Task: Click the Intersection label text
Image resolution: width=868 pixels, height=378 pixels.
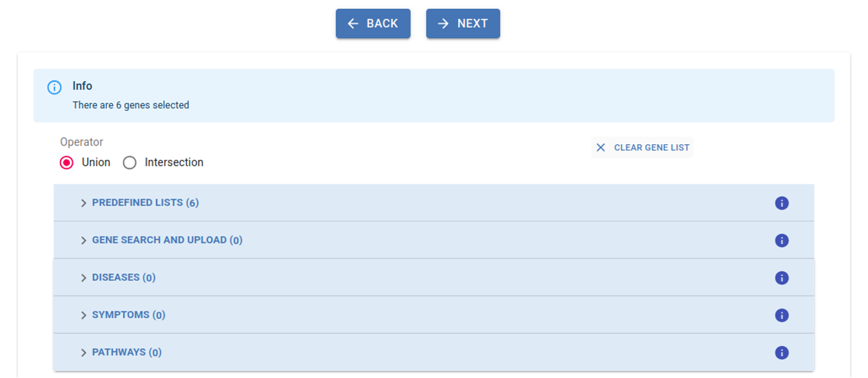Action: [x=174, y=162]
